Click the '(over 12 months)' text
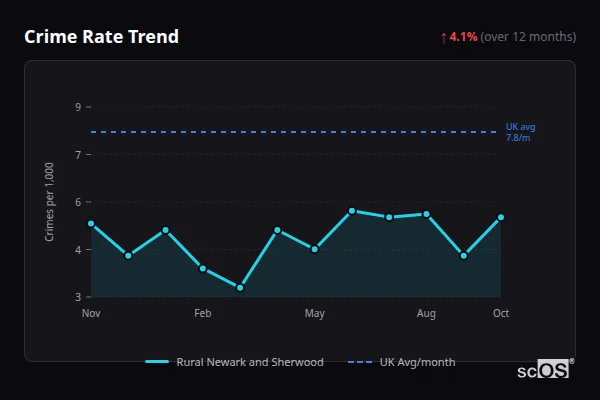The height and width of the screenshot is (400, 600). click(x=528, y=37)
